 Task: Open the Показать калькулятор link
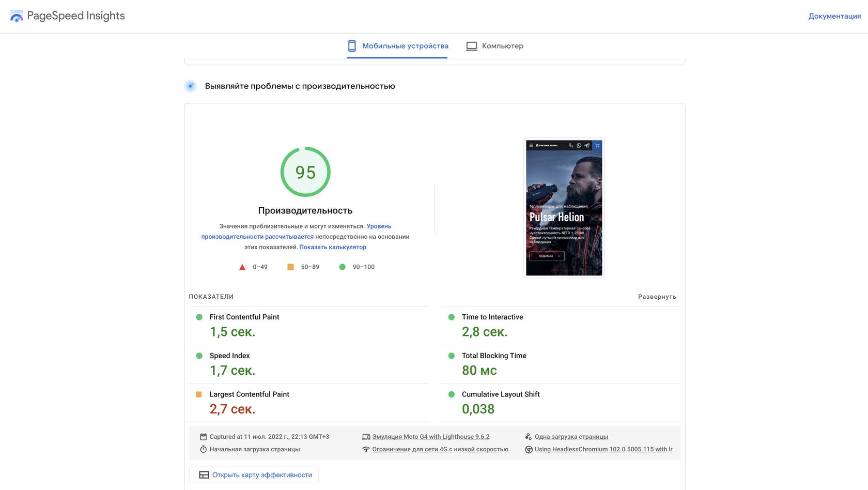333,247
